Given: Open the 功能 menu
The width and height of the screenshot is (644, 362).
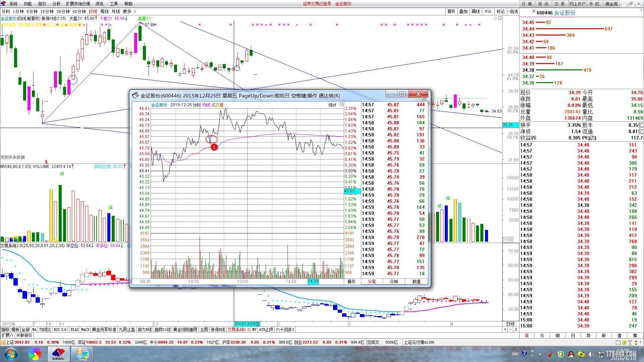Looking at the screenshot, I should [28, 4].
